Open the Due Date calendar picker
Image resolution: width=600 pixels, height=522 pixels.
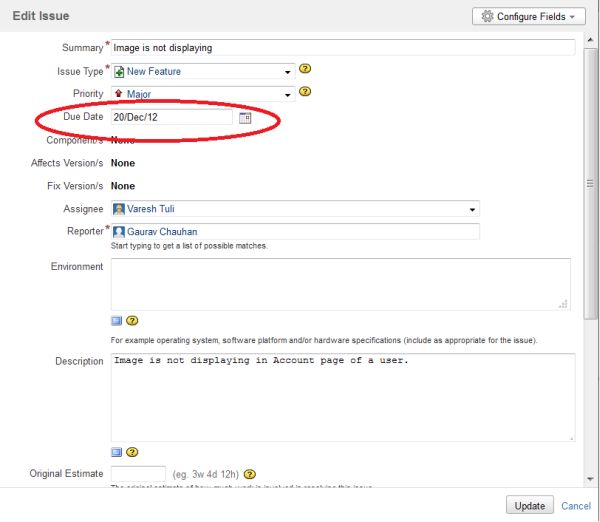coord(245,118)
